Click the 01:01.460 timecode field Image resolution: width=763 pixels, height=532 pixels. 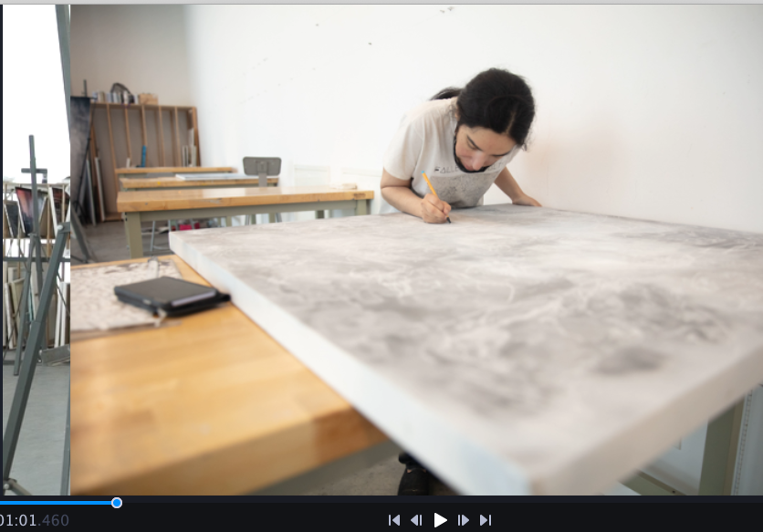34,520
